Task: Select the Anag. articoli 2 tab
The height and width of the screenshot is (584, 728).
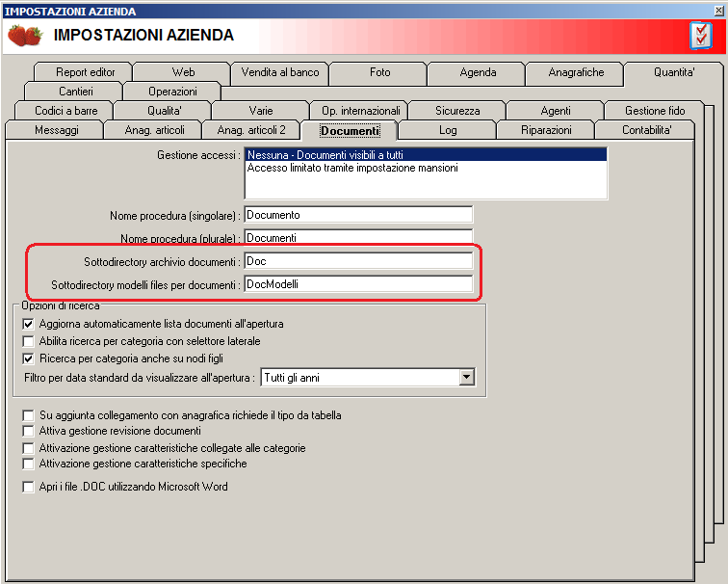Action: click(251, 130)
